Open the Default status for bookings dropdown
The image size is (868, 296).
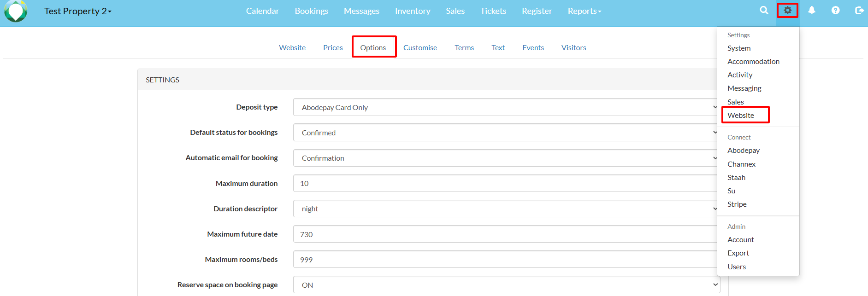[x=506, y=133]
